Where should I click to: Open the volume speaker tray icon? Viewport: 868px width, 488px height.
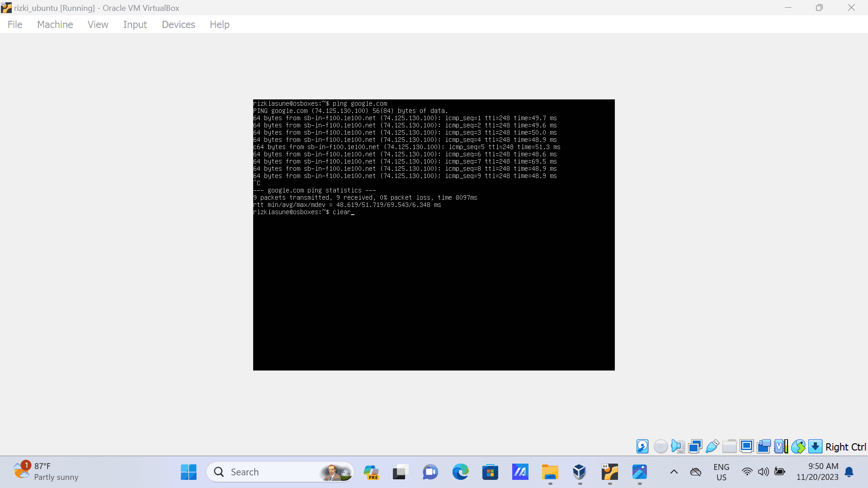[x=764, y=472]
